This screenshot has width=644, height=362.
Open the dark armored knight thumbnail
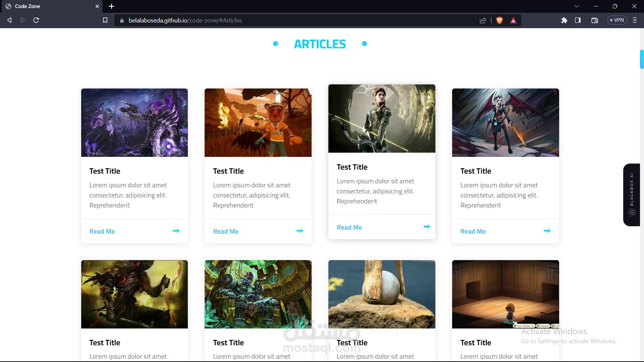pos(135,294)
